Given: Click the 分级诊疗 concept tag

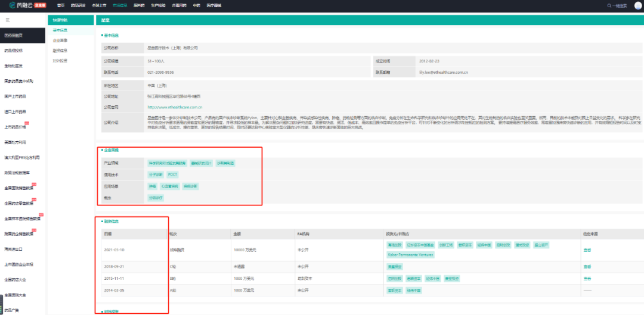Looking at the screenshot, I should pyautogui.click(x=155, y=198).
